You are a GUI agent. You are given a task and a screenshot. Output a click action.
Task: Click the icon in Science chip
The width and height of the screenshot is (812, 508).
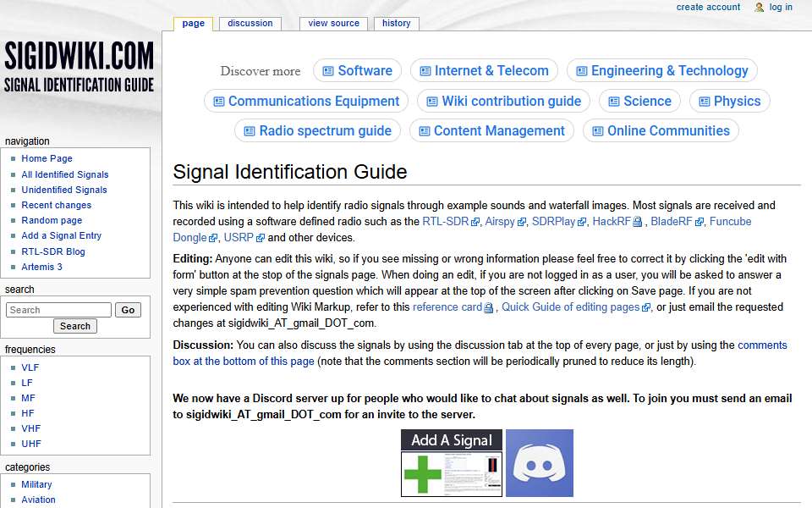[614, 102]
